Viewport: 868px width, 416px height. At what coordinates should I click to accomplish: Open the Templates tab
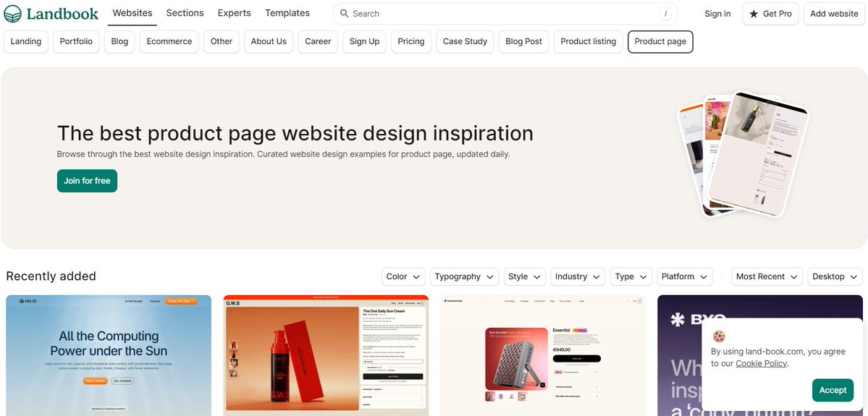click(287, 13)
